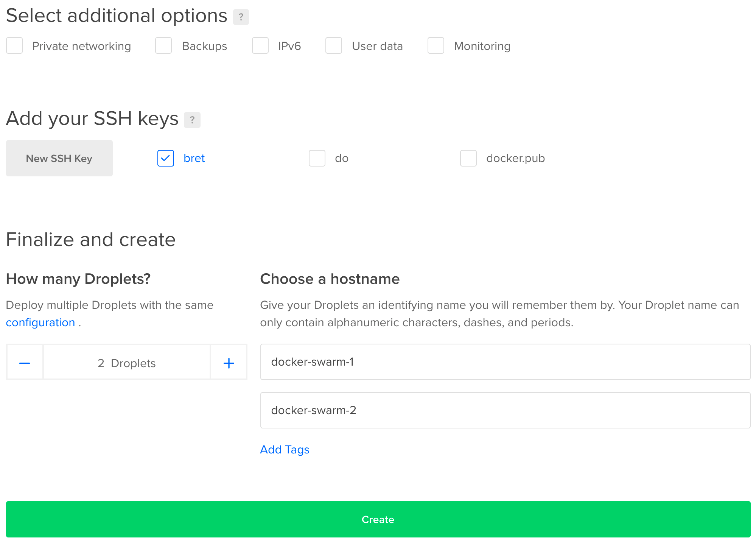Click the do SSH key checkbox

click(x=317, y=158)
